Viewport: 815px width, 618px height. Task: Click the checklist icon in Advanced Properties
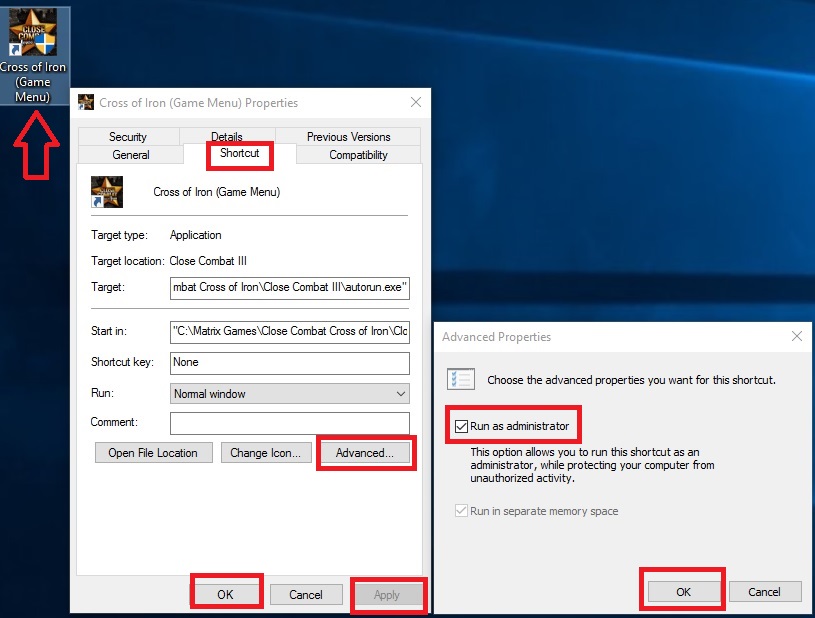[461, 379]
